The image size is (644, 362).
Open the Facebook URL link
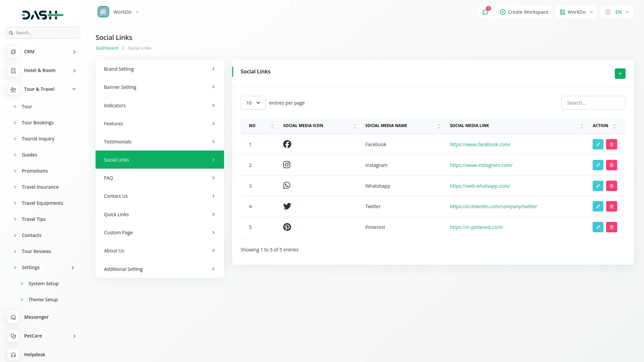480,144
